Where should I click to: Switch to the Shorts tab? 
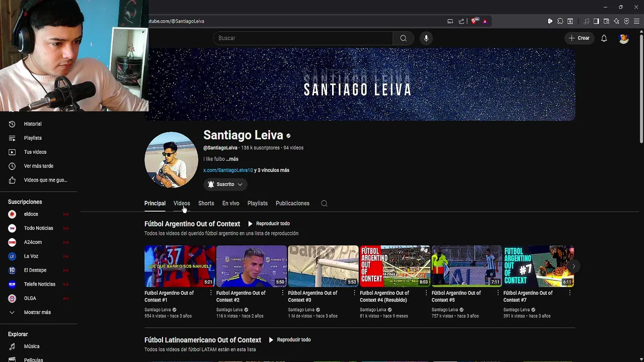206,204
